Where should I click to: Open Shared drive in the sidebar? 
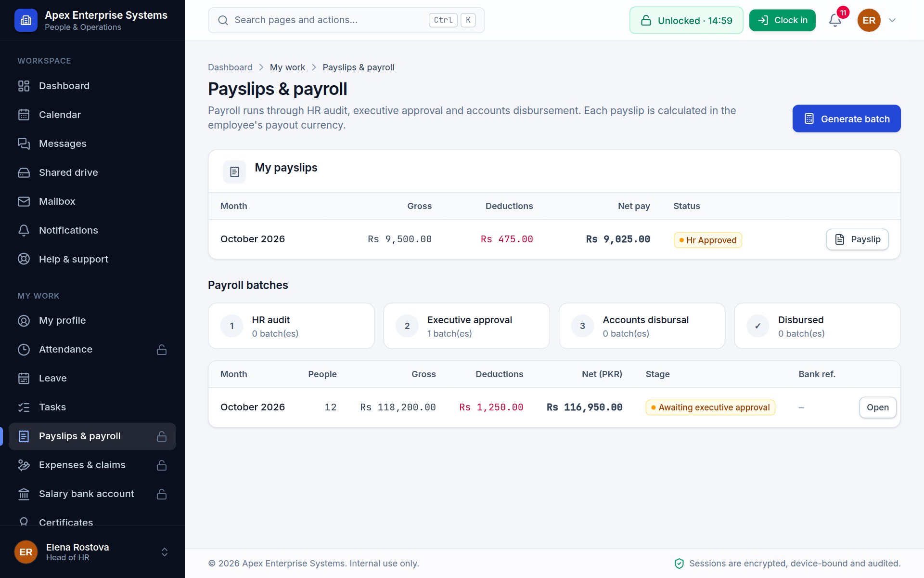click(x=92, y=172)
